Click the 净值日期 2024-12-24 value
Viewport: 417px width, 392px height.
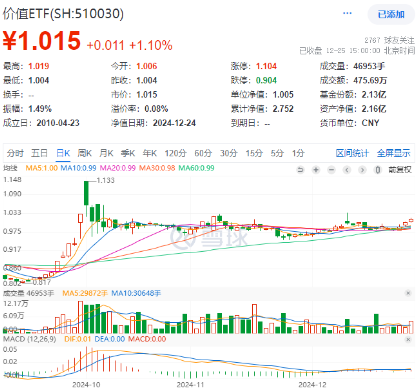pos(174,123)
